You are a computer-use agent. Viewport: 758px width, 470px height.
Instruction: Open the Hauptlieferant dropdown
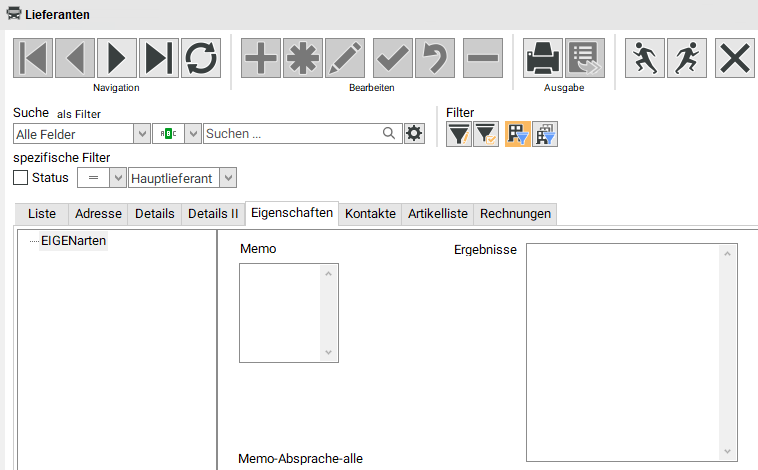228,178
